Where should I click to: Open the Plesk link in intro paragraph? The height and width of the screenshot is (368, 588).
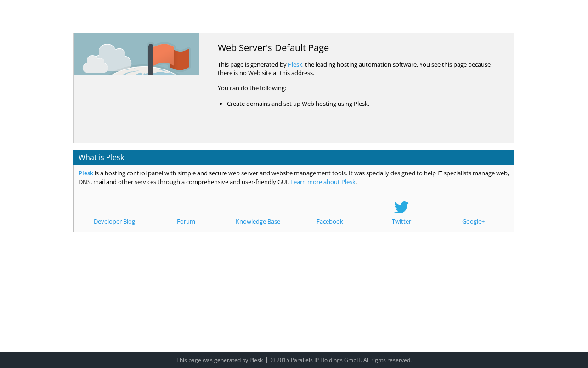coord(295,64)
